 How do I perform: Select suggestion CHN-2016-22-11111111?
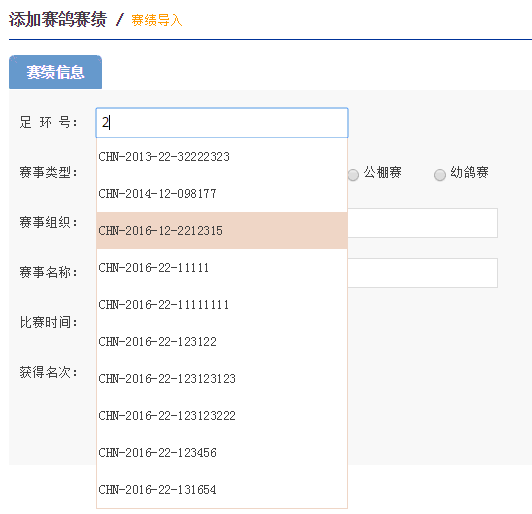point(222,305)
